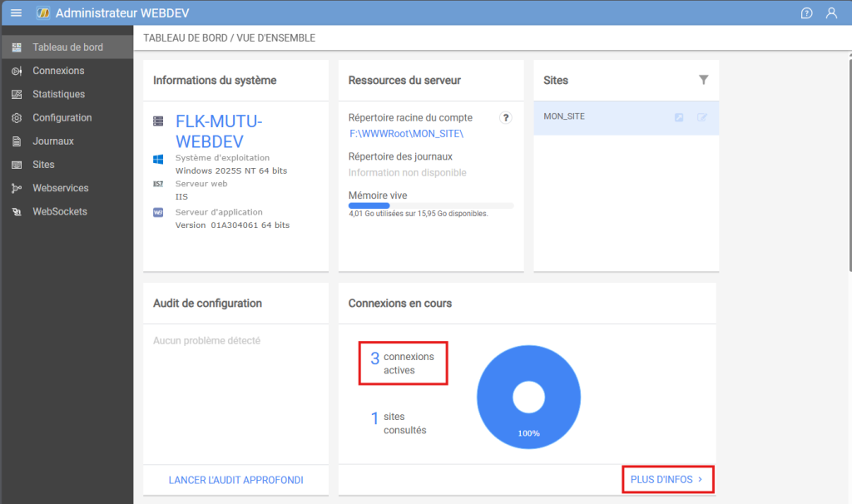Click the IIS7 icon beside Serveur web
The image size is (852, 504).
158,184
